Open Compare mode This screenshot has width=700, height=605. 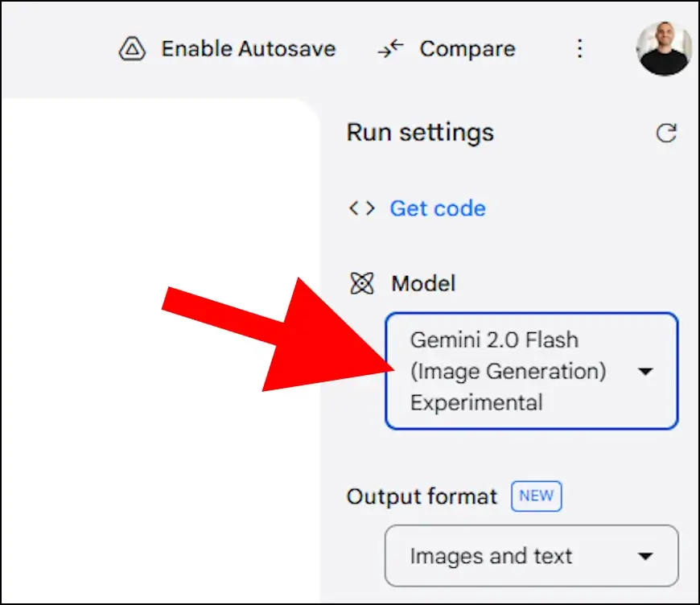467,48
